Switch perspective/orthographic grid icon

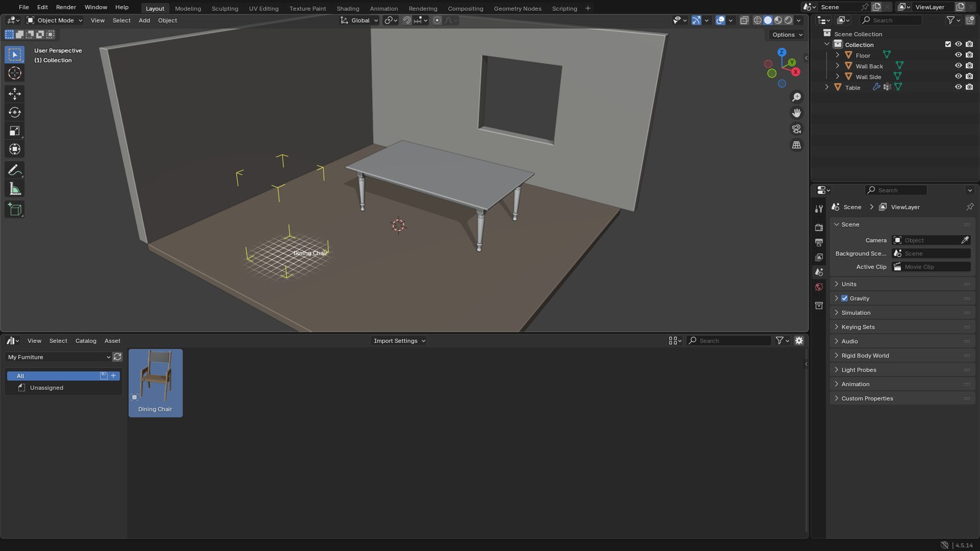click(x=796, y=145)
